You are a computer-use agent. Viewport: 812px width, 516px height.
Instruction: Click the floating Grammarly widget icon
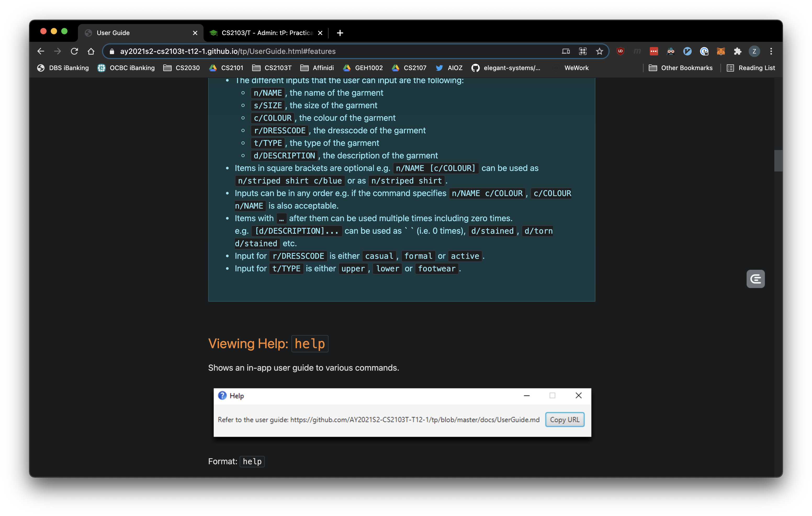755,279
